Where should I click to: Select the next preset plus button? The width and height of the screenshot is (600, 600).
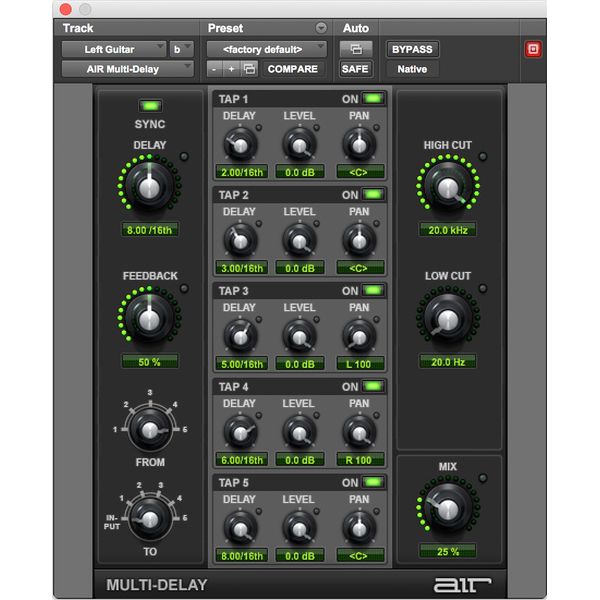coord(232,69)
